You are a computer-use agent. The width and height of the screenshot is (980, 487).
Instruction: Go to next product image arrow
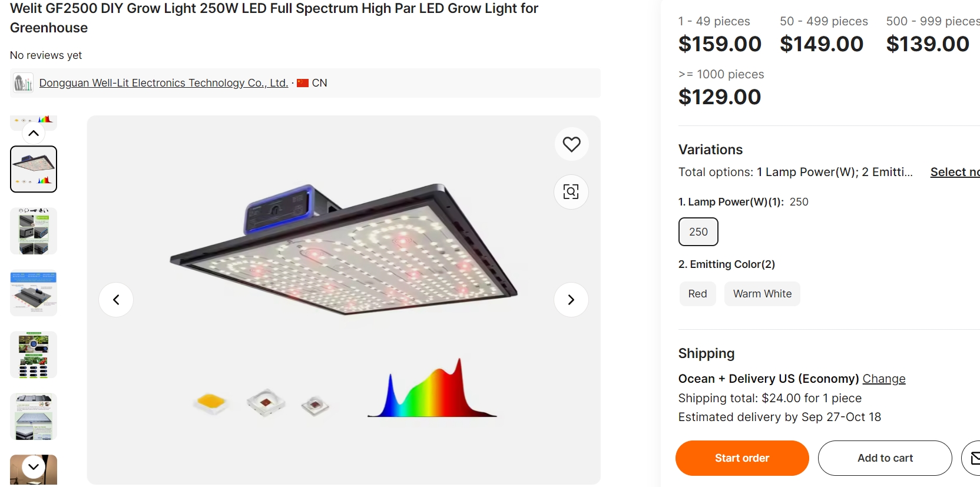(571, 300)
